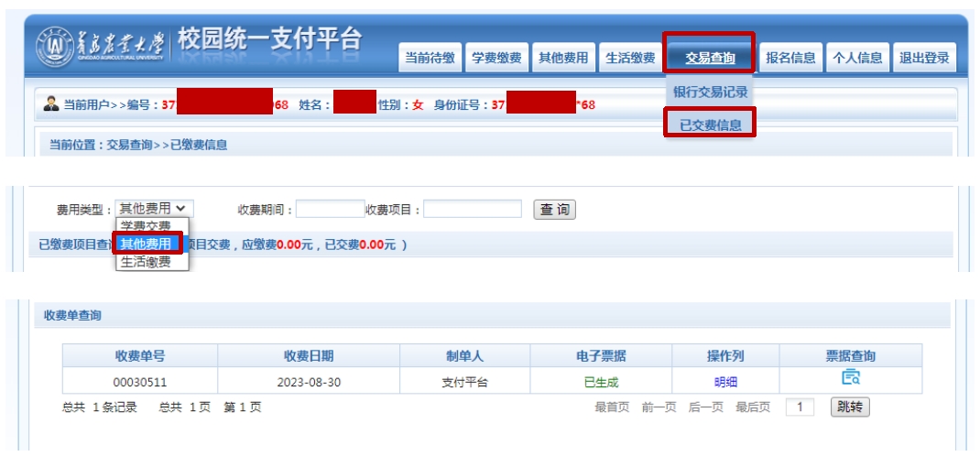
Task: Click the current user avatar icon
Action: (x=51, y=103)
